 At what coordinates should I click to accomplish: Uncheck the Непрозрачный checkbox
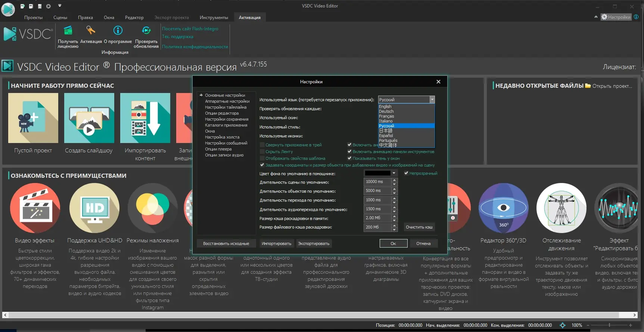point(406,173)
